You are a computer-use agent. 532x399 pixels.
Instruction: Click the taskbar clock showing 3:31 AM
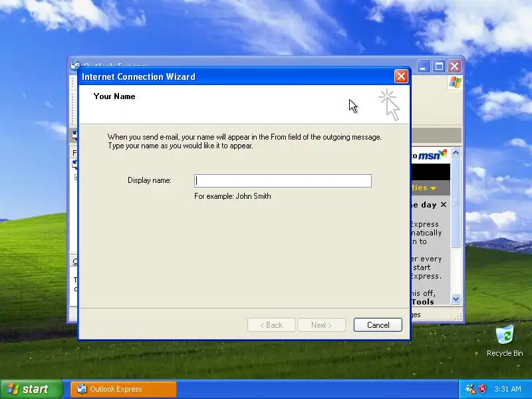(x=507, y=389)
